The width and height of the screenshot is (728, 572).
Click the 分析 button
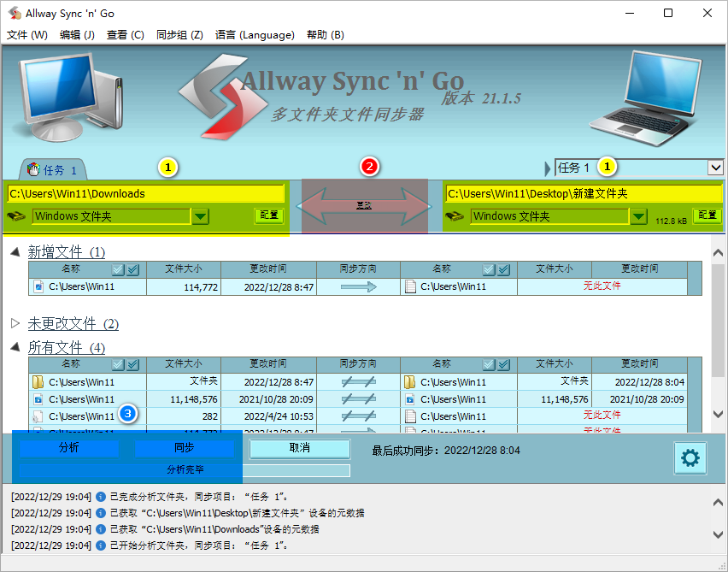(68, 448)
